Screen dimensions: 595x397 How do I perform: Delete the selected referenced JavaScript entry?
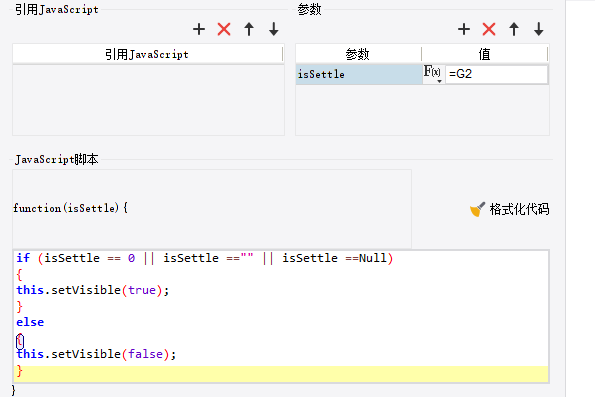pyautogui.click(x=224, y=29)
